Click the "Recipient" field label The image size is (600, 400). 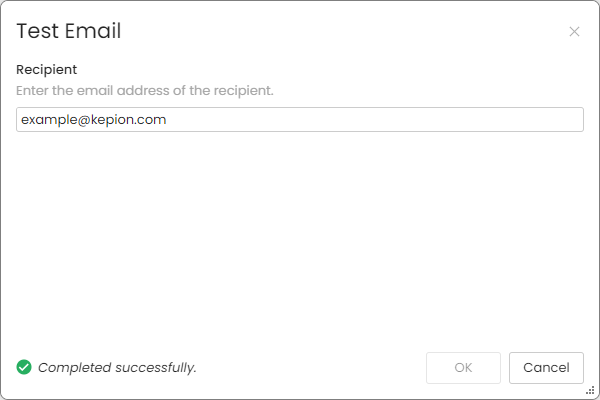47,70
